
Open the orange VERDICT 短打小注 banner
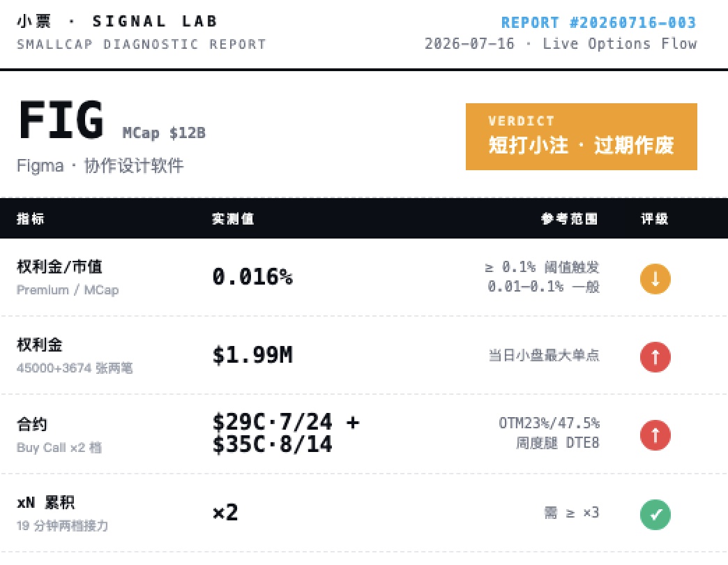pyautogui.click(x=582, y=137)
